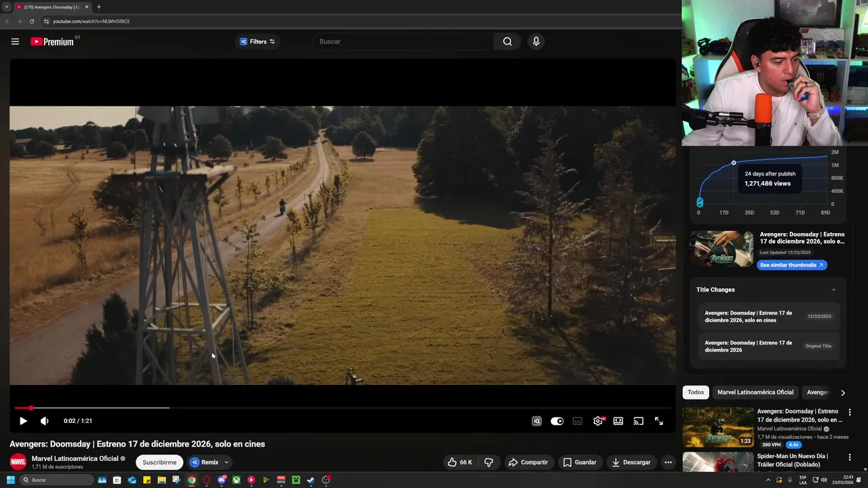Close the Avengers Doomsday browser tab

tap(87, 7)
